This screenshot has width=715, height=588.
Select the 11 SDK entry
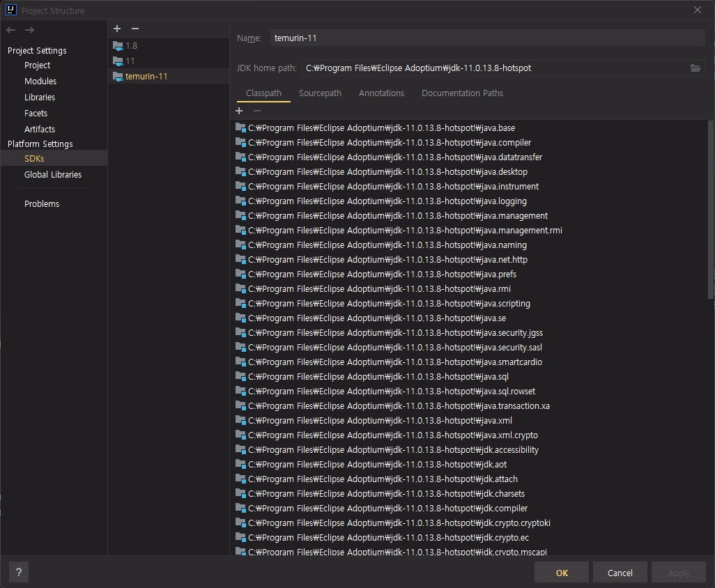click(169, 61)
